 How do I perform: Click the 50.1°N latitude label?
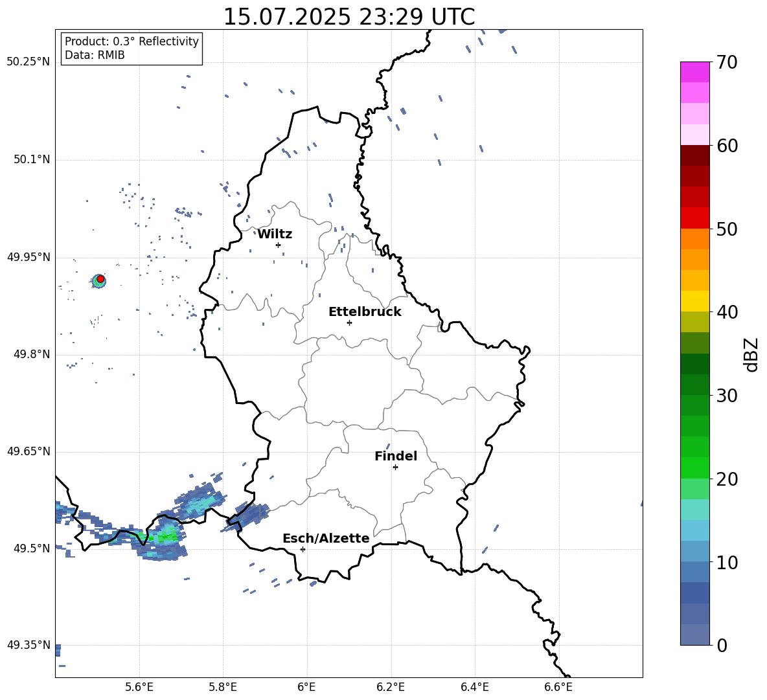coord(32,159)
